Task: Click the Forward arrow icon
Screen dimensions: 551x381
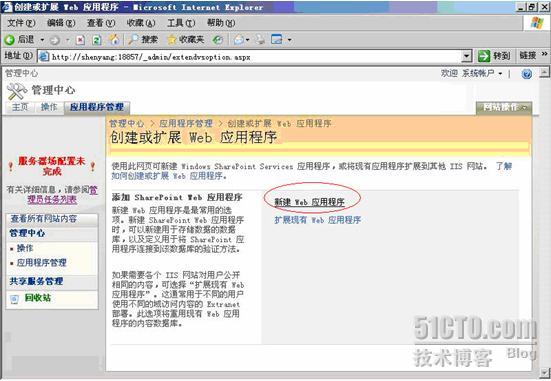Action: [x=54, y=40]
